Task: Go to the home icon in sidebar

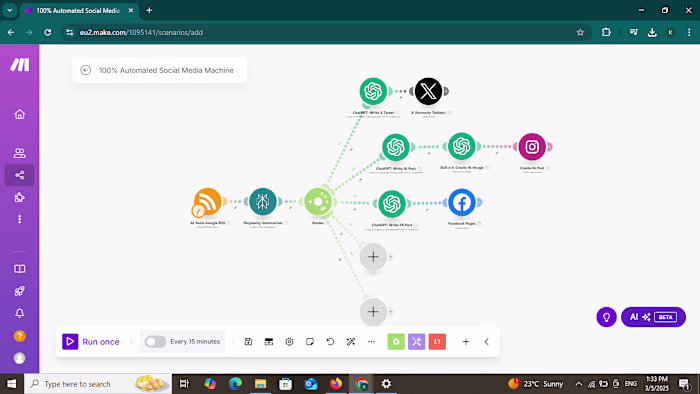Action: click(20, 114)
